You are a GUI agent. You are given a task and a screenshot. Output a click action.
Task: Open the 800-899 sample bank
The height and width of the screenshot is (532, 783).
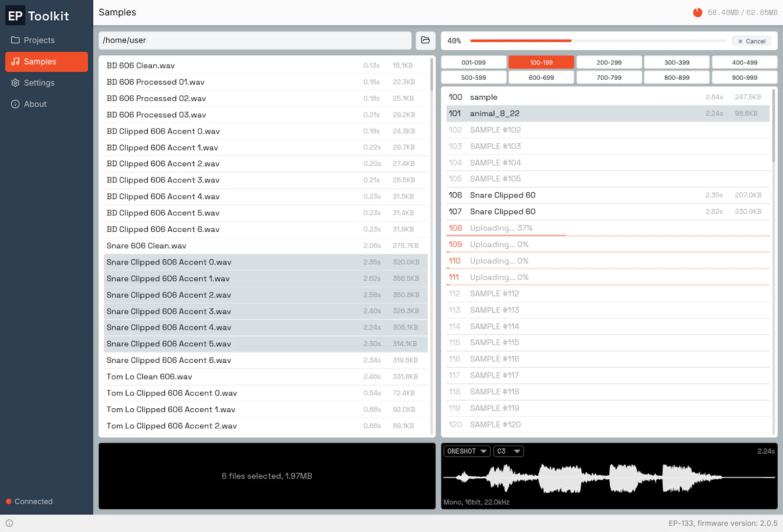pos(677,77)
